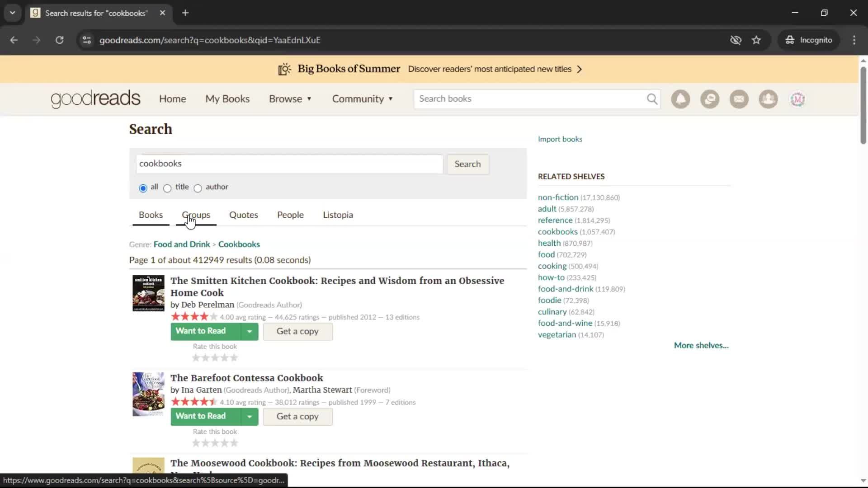Open a new browser tab
Screen dimensions: 868x488
(185, 13)
